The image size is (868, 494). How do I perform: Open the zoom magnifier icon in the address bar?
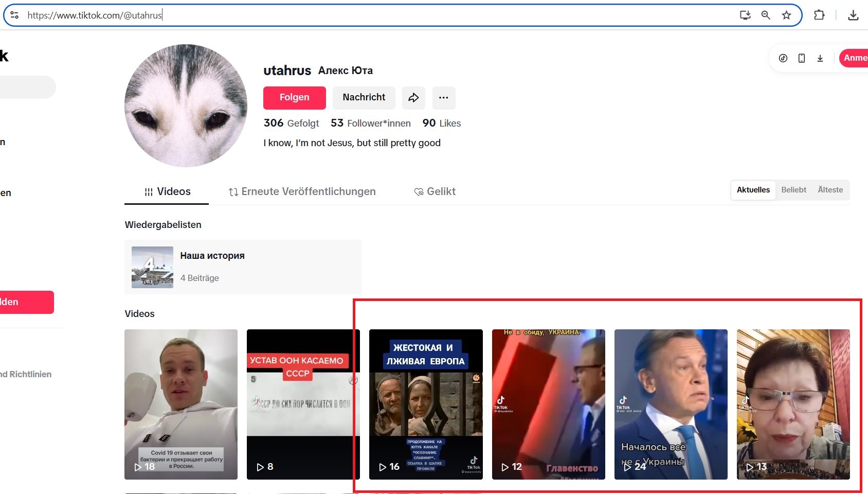[766, 15]
